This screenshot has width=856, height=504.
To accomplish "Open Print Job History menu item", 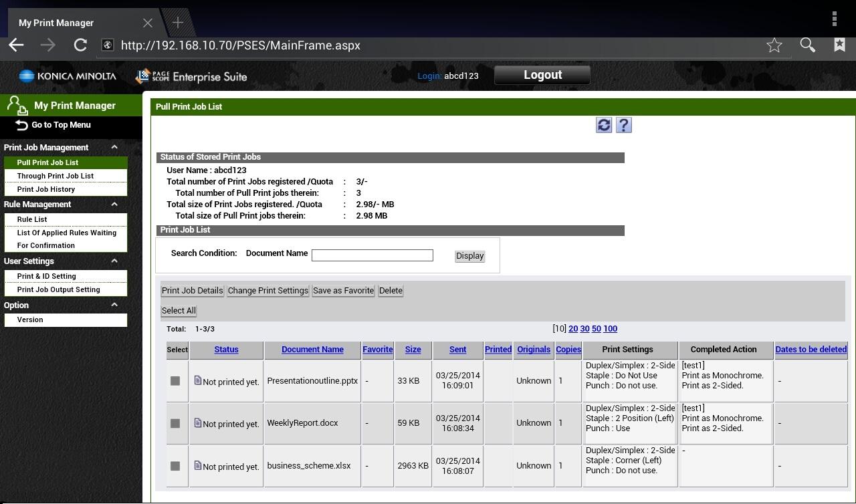I will tap(66, 189).
